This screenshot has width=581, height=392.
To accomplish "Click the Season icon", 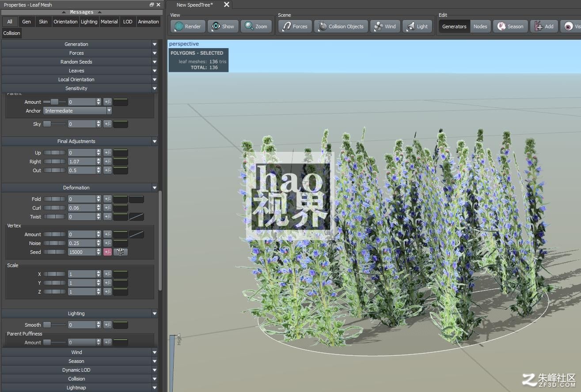I will (x=501, y=26).
